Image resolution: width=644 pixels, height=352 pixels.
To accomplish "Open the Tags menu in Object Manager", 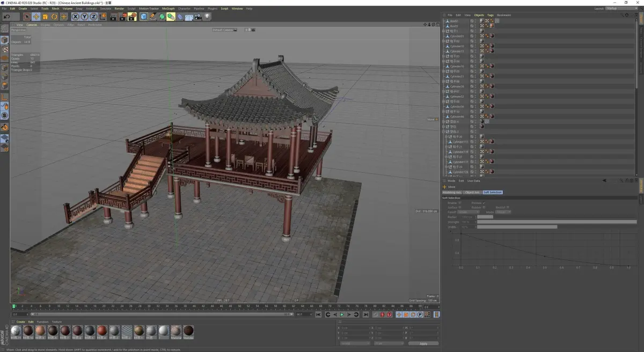I will [x=491, y=15].
